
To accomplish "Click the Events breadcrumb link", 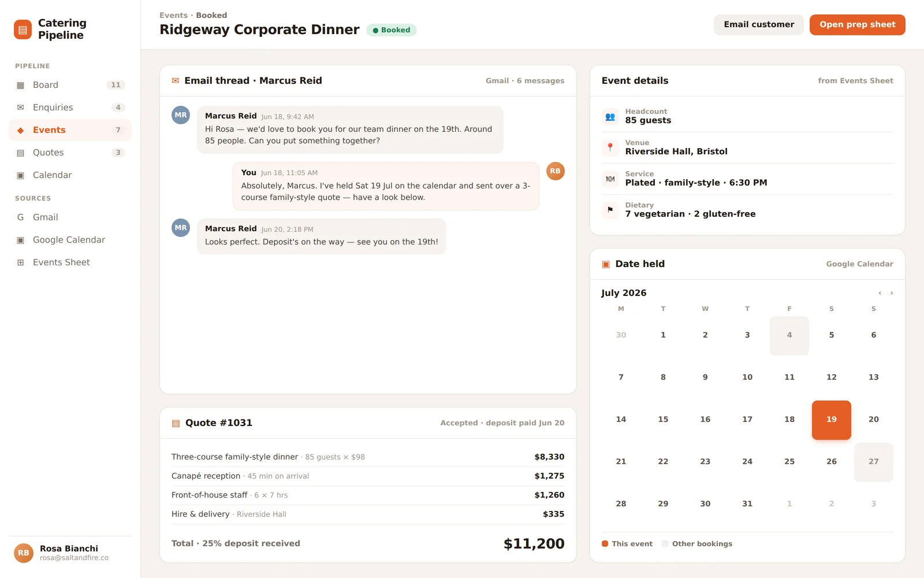I will (x=173, y=16).
